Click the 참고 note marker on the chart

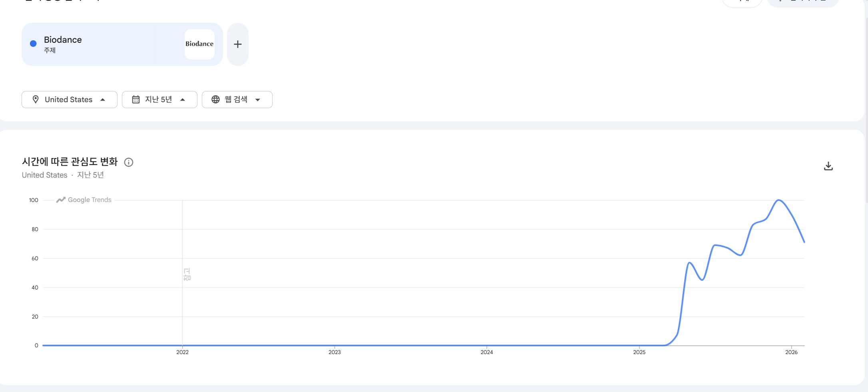[187, 275]
